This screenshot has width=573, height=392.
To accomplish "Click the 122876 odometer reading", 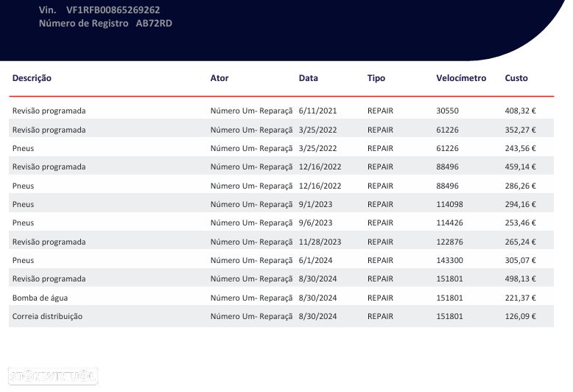I will (449, 242).
